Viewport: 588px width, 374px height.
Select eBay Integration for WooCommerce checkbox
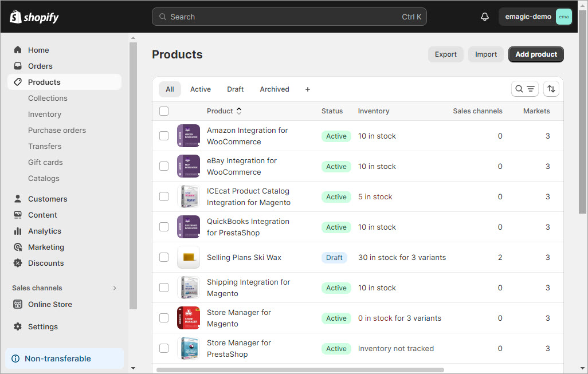[x=164, y=166]
